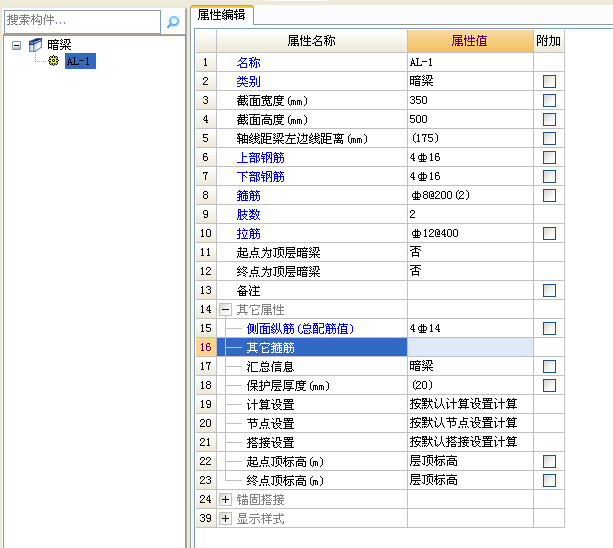Enable 附加 checkbox for 截面宽度
This screenshot has width=613, height=548.
click(548, 100)
